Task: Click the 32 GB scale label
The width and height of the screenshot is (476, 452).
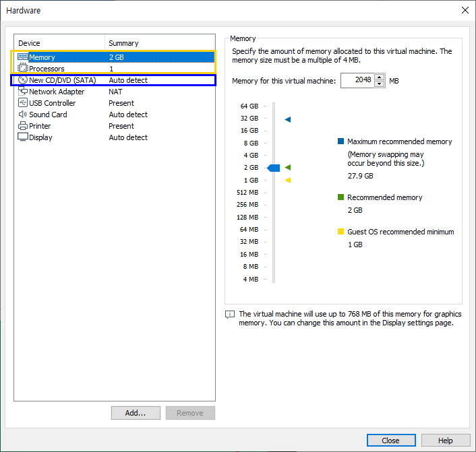Action: (x=249, y=119)
